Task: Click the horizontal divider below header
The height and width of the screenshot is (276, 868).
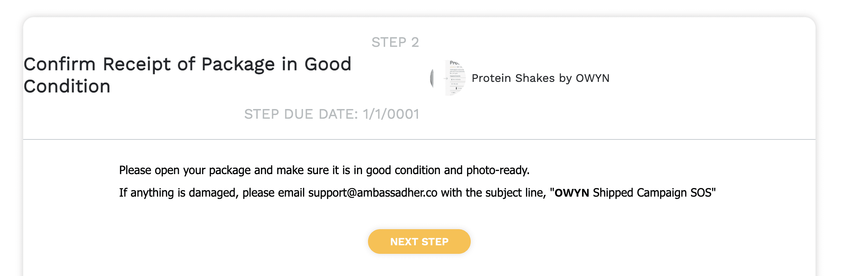Action: (419, 139)
